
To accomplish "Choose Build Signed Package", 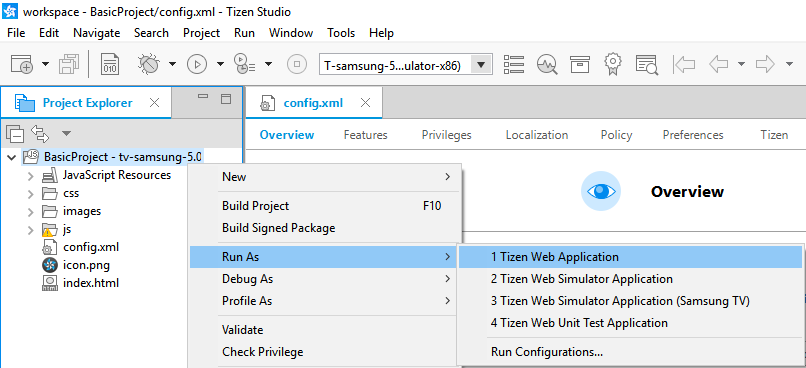I will 324,228.
